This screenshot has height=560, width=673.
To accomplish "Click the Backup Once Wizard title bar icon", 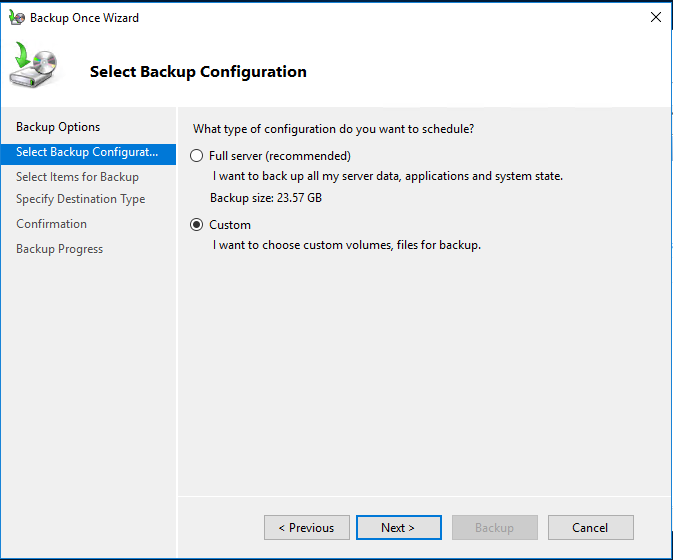I will 17,18.
